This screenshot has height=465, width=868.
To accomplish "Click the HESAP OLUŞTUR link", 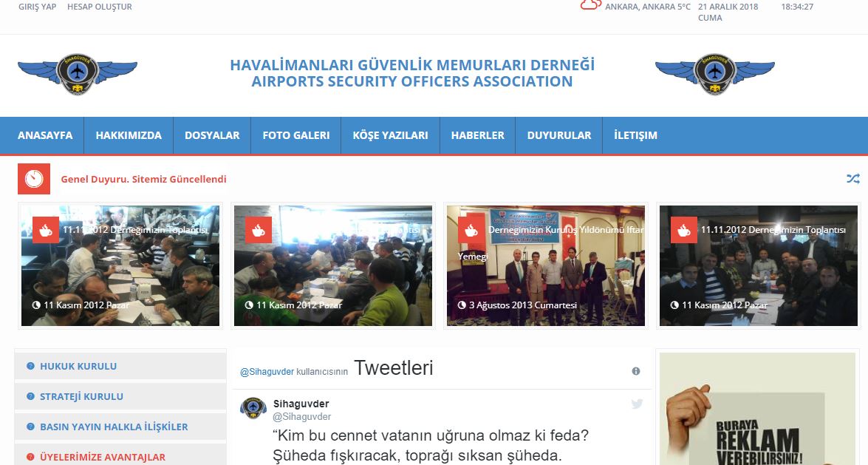I will (100, 7).
